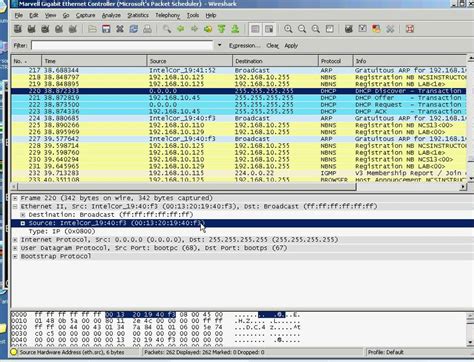
Task: Reset zoom to normal size
Action: pos(316,29)
